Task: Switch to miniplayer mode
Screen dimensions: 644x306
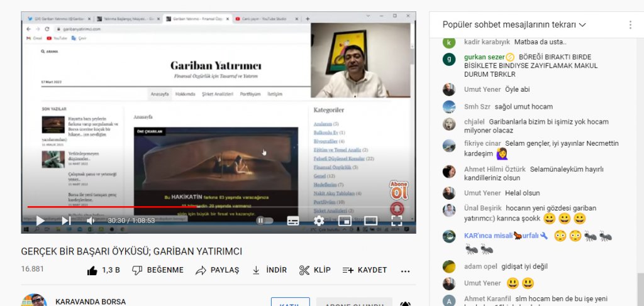Action: pyautogui.click(x=345, y=221)
